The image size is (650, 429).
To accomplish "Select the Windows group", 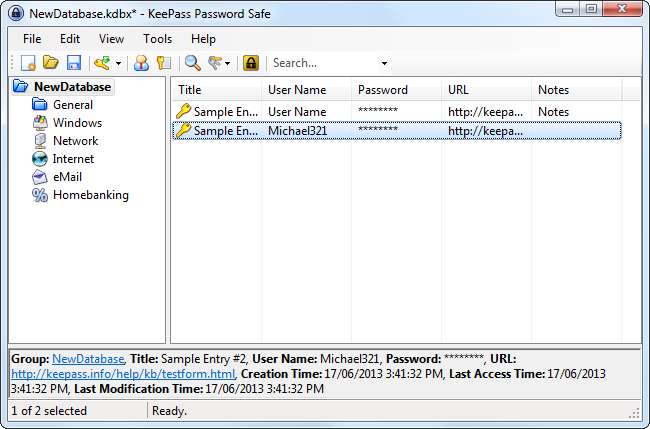I will tap(77, 123).
